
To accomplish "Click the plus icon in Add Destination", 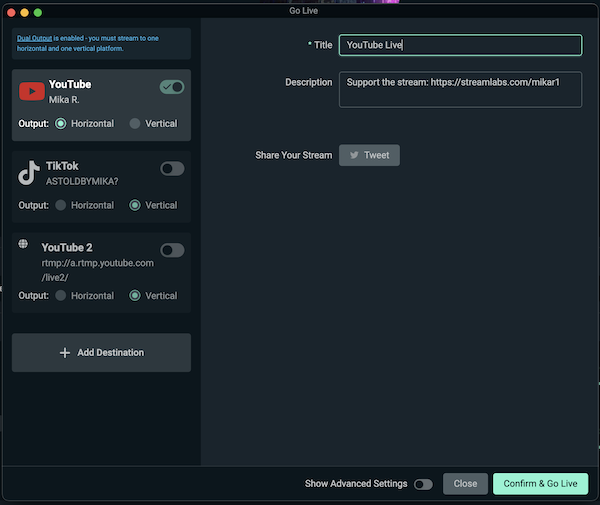I will (x=65, y=353).
